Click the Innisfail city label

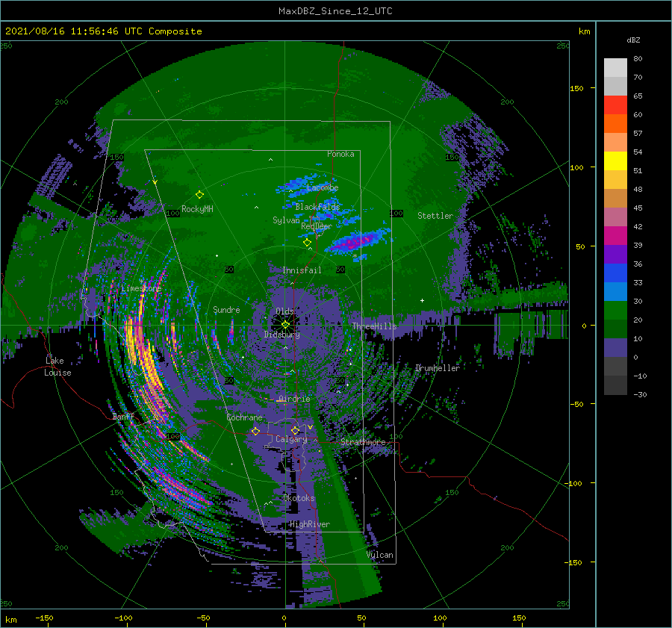pos(302,270)
